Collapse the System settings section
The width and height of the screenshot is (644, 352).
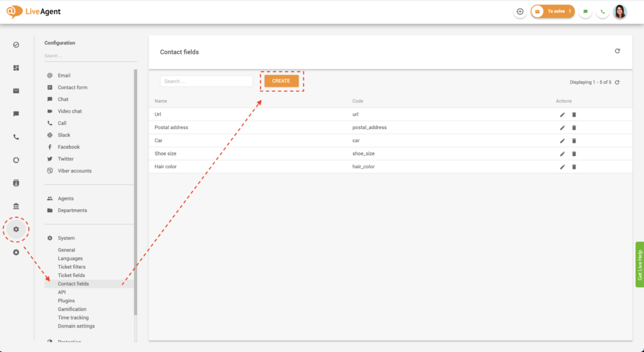(66, 238)
